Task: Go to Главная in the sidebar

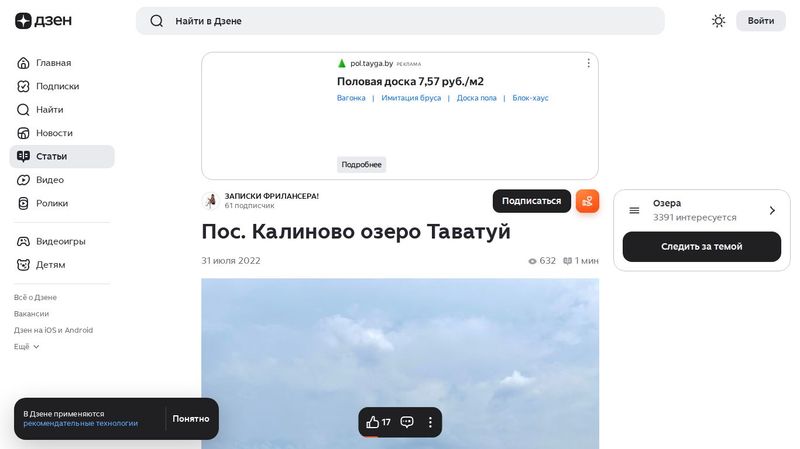Action: 53,63
